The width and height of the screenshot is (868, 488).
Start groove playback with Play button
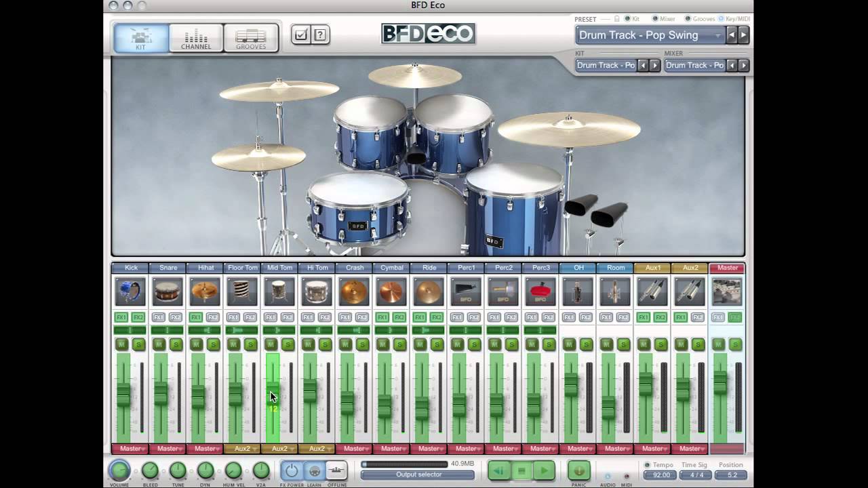click(544, 470)
